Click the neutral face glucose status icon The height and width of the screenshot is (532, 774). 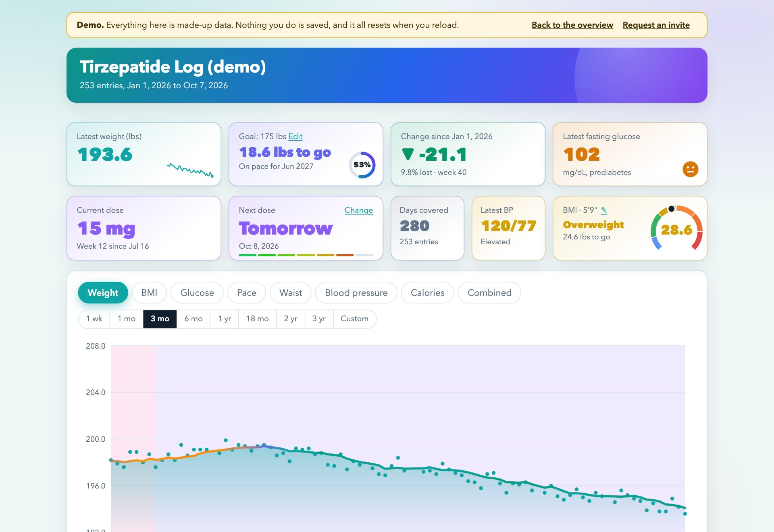tap(690, 169)
